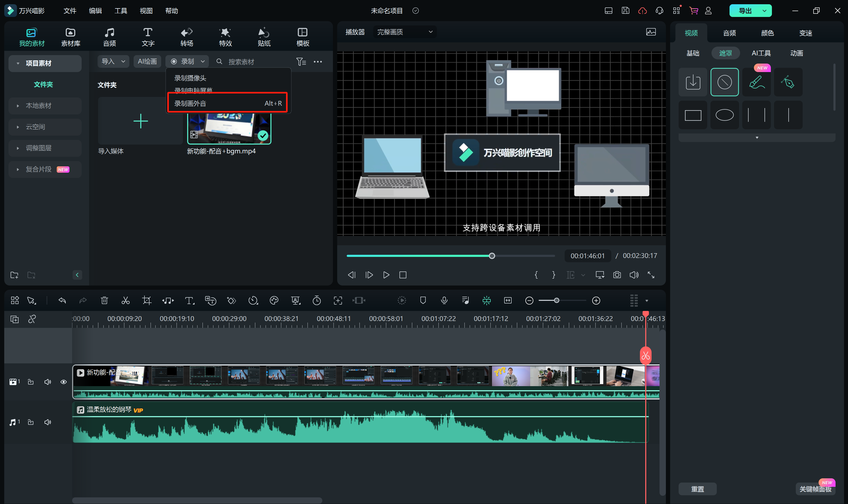Mute the audio track 1 speaker
The width and height of the screenshot is (848, 504).
[48, 422]
